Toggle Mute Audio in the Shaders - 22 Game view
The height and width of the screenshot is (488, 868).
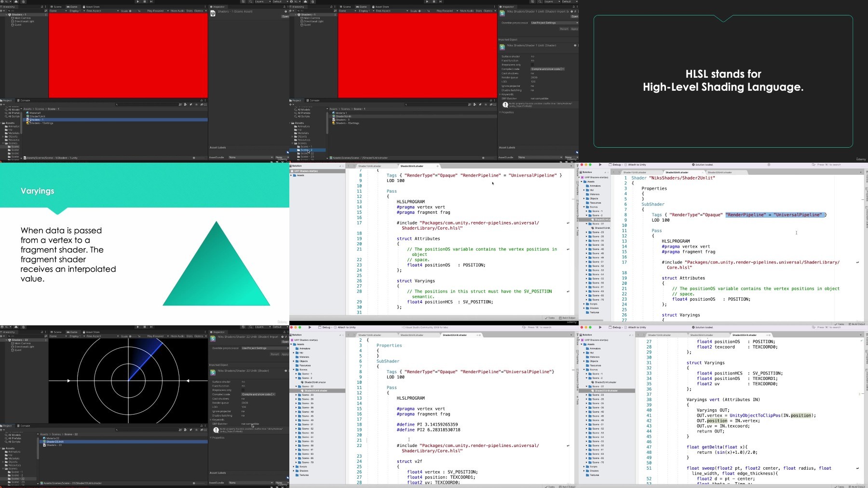[x=177, y=336]
